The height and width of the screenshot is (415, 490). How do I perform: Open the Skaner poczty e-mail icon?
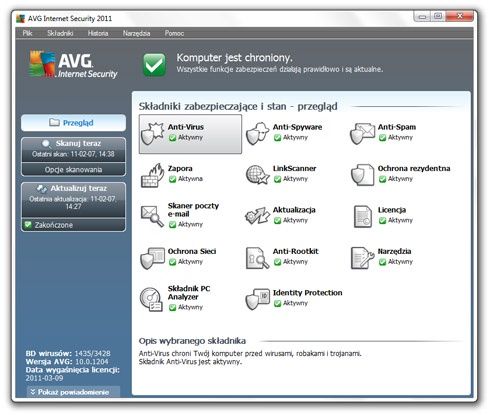[x=152, y=216]
